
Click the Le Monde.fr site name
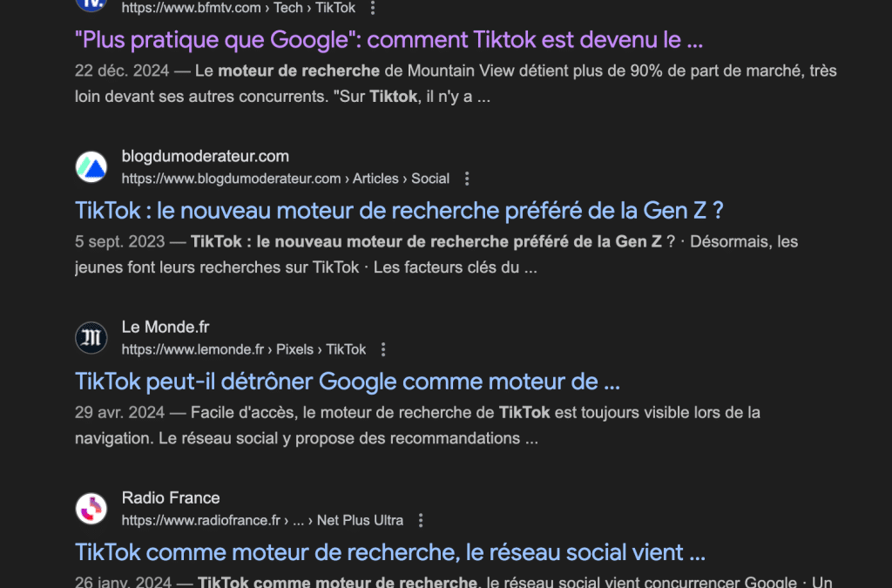(166, 327)
